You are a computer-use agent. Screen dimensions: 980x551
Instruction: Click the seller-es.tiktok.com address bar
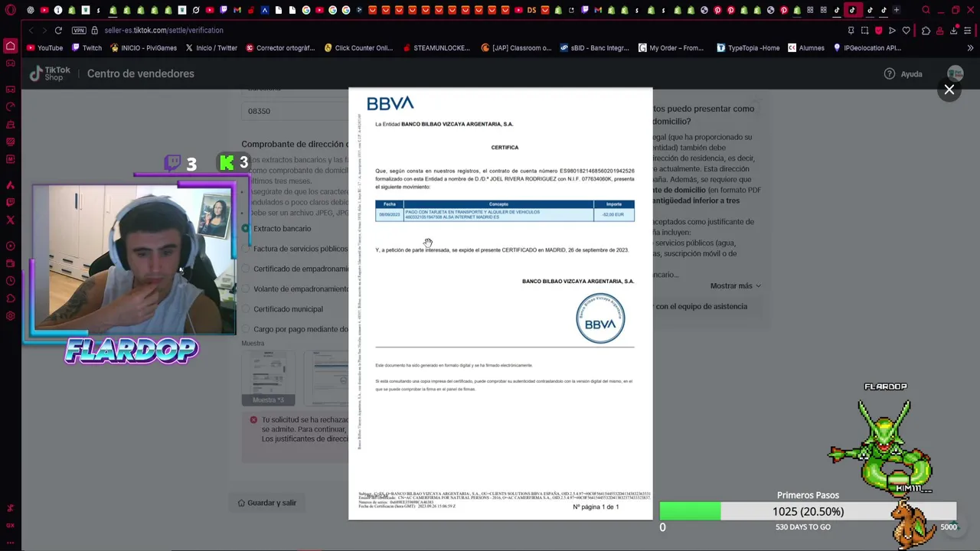[164, 31]
